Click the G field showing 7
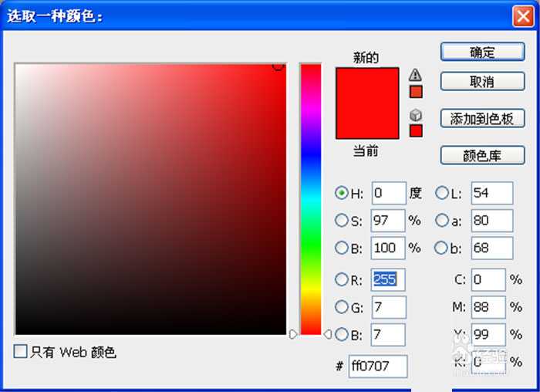Image resolution: width=540 pixels, height=392 pixels. [389, 307]
